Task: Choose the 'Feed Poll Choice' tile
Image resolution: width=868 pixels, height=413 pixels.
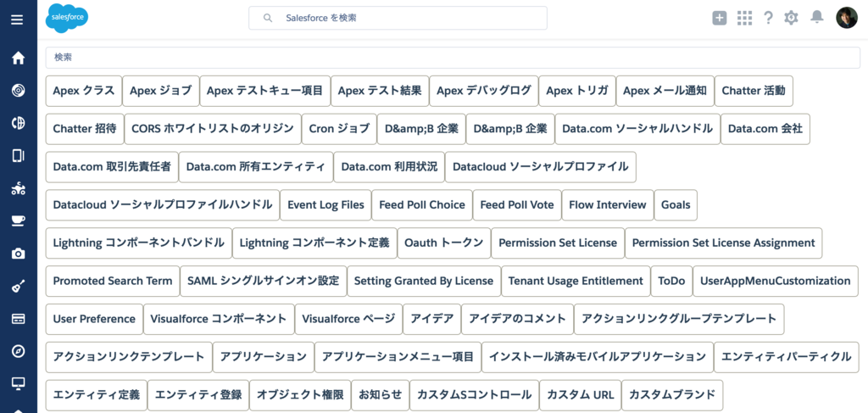Action: [x=422, y=205]
